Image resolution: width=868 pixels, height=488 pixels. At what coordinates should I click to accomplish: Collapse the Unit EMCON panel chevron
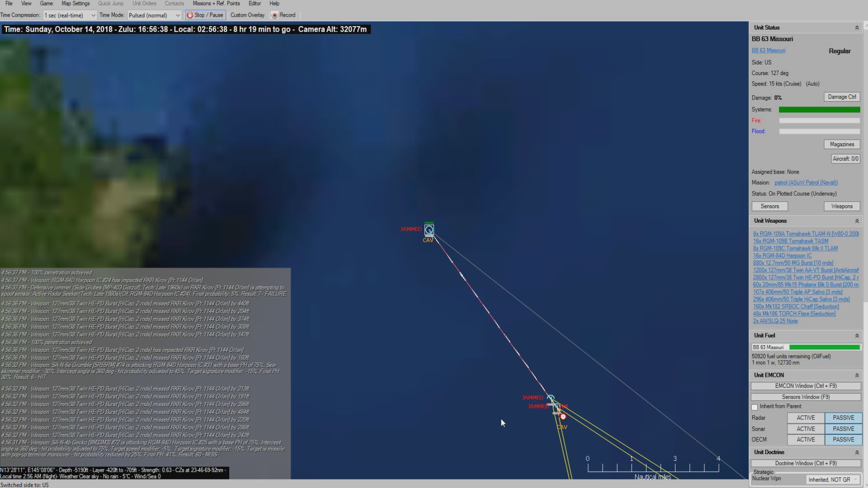click(857, 375)
